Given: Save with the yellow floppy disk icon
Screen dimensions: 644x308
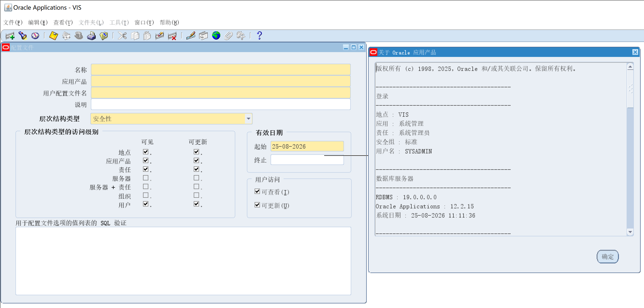Looking at the screenshot, I should tap(53, 36).
